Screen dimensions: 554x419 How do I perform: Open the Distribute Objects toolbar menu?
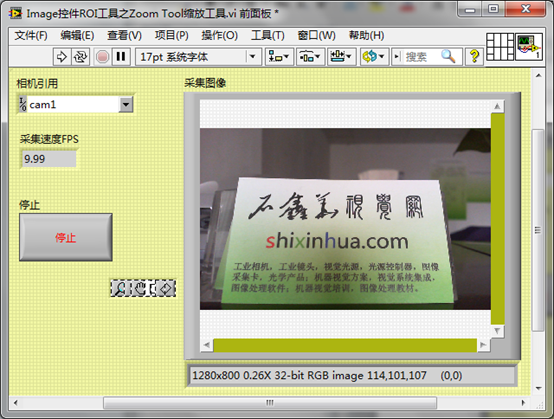point(310,57)
